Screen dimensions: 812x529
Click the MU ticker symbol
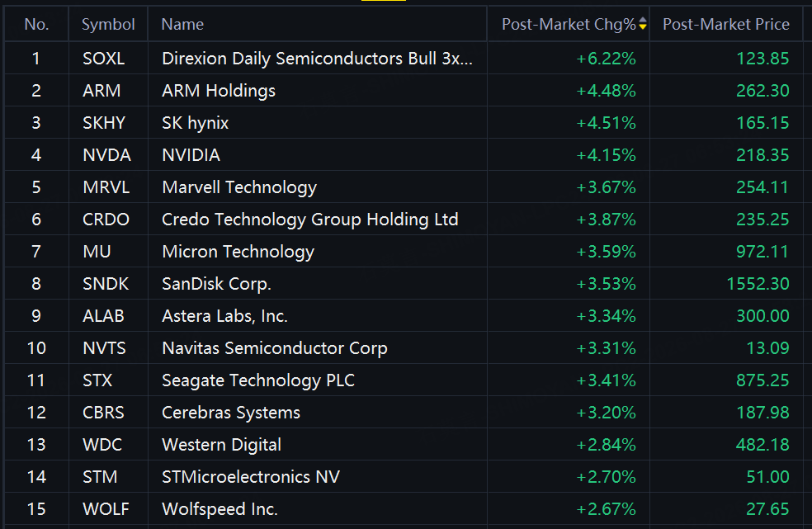click(97, 251)
